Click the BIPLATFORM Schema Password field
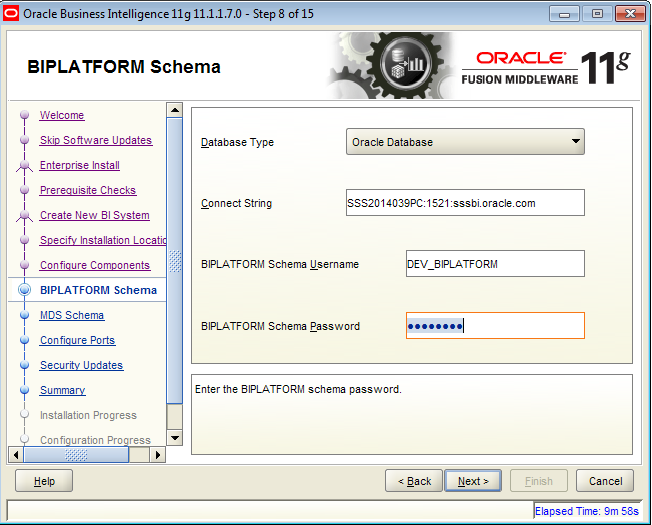Screen dimensions: 652x525 pyautogui.click(x=495, y=326)
